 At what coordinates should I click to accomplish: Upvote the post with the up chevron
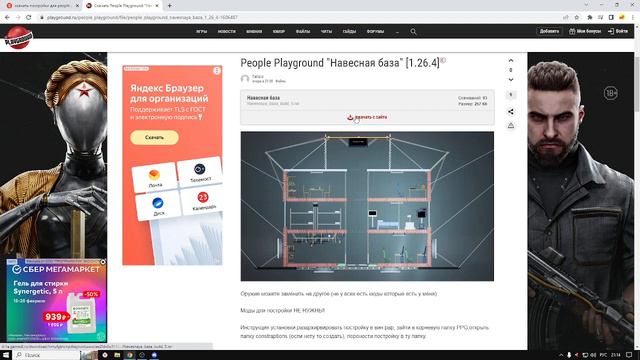tap(511, 60)
